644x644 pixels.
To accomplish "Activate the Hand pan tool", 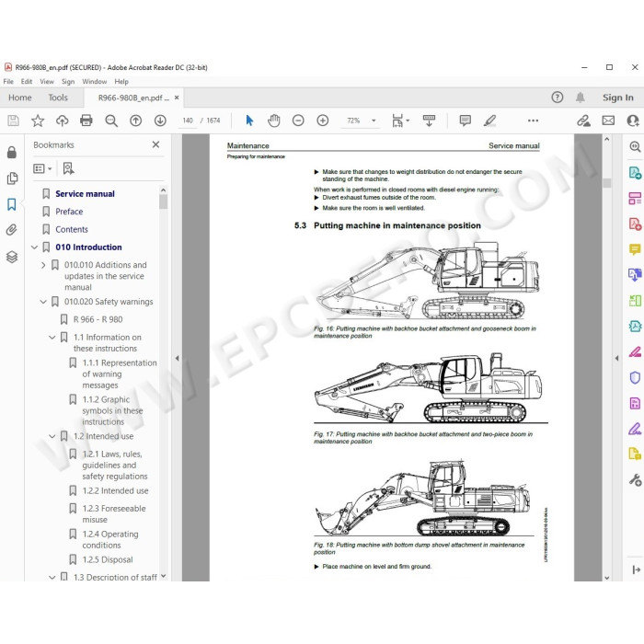I will pos(273,121).
